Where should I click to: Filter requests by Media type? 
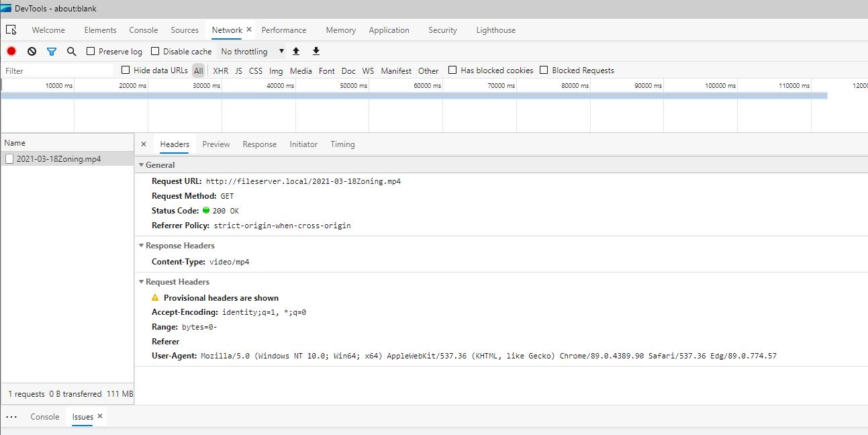301,70
